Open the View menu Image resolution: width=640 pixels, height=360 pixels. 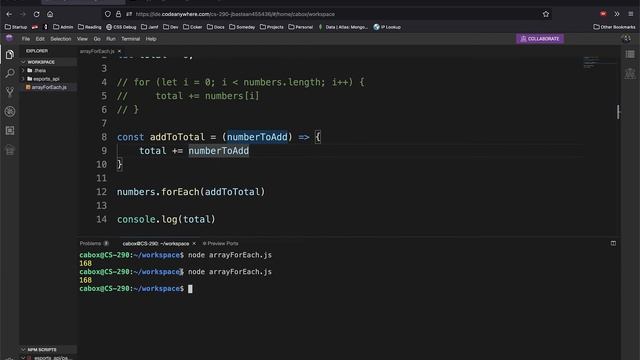[82, 39]
